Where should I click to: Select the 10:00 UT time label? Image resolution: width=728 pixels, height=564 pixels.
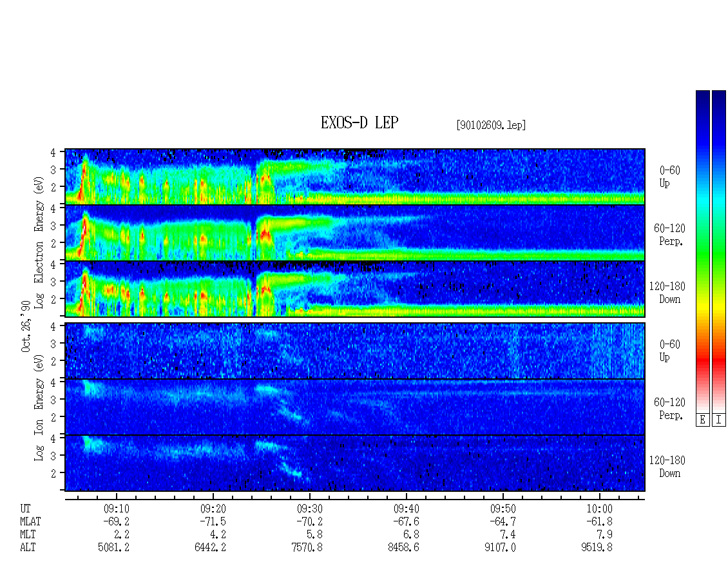(x=599, y=509)
